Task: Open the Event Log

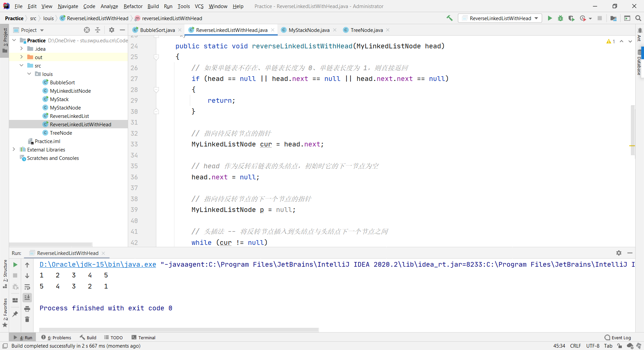Action: [618, 338]
